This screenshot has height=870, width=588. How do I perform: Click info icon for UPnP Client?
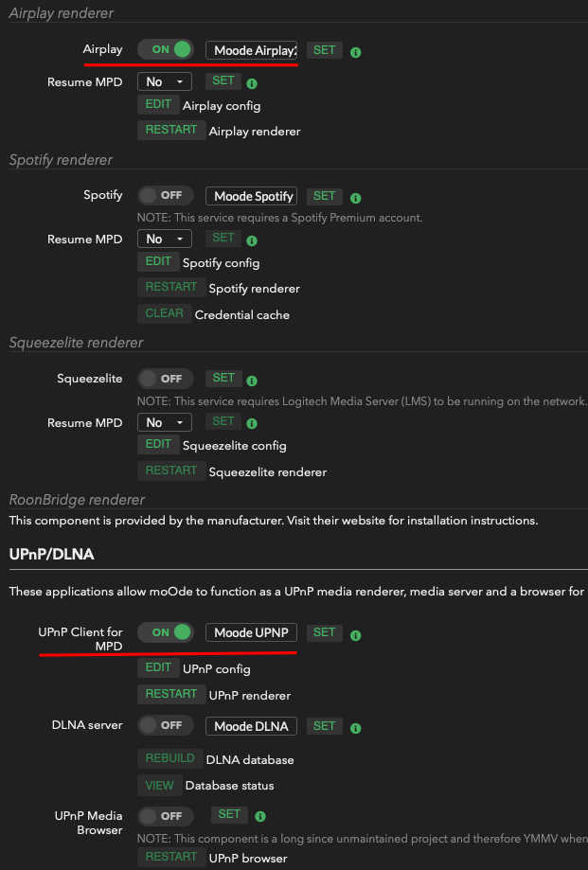point(356,635)
